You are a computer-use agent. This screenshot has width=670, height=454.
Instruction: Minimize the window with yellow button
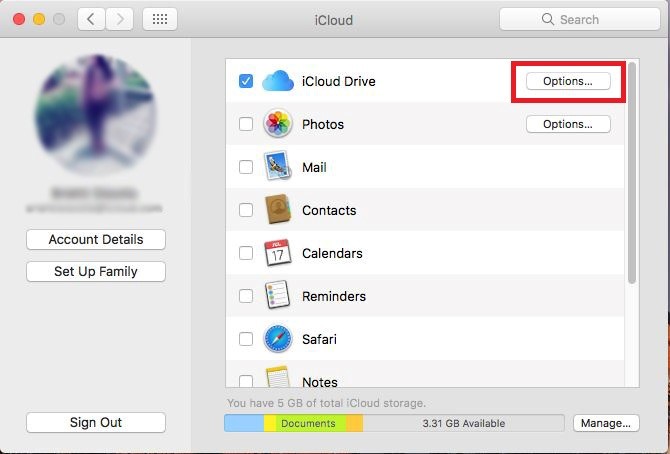point(39,19)
